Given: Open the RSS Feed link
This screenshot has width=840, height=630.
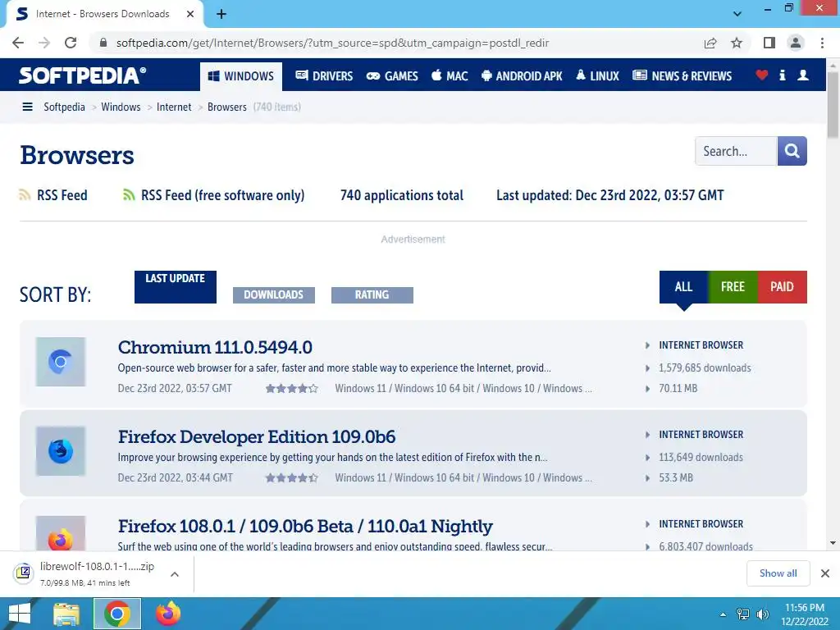Looking at the screenshot, I should tap(62, 195).
